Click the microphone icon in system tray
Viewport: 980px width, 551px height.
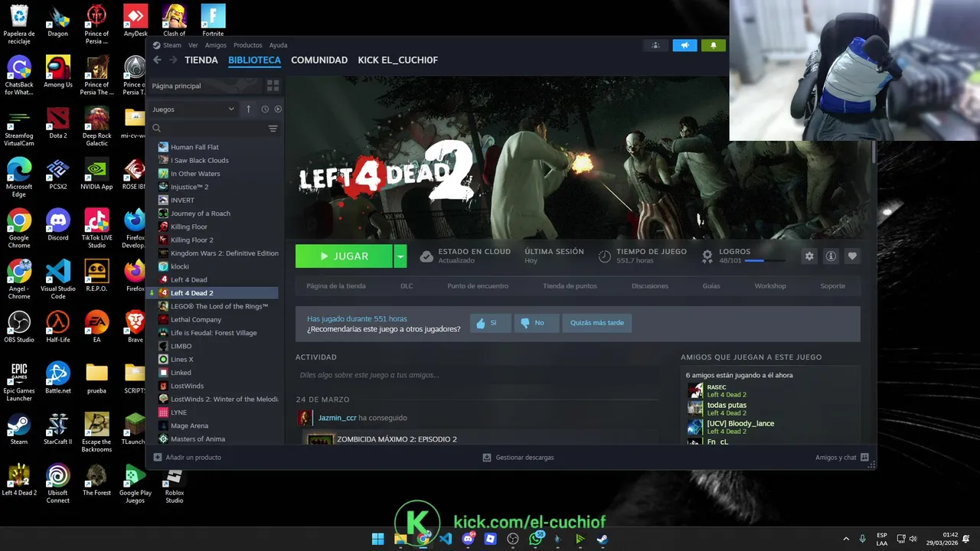pos(862,539)
